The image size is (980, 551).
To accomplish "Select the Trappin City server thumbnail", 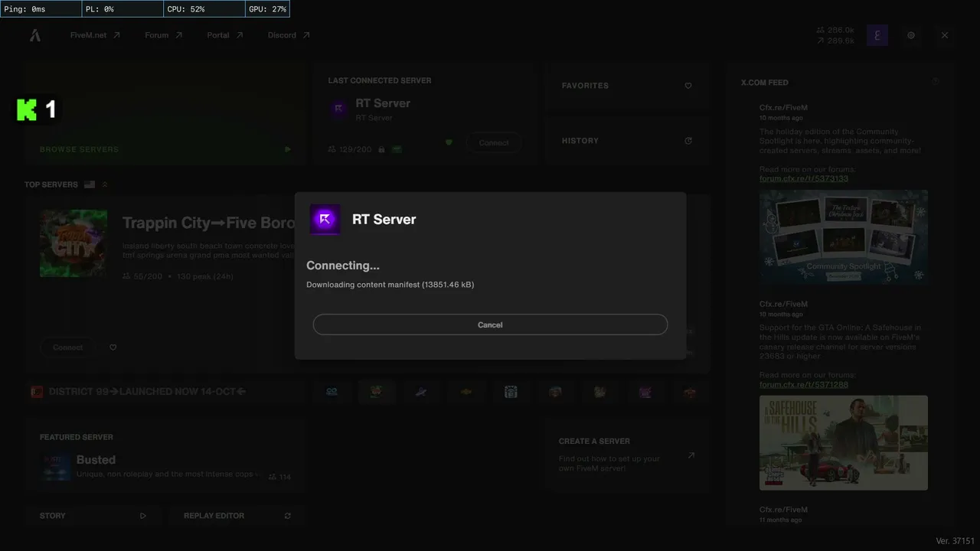I will tap(73, 243).
